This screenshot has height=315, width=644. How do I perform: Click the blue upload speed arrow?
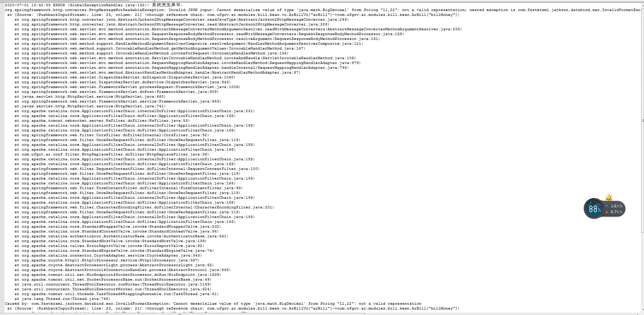[x=607, y=206]
